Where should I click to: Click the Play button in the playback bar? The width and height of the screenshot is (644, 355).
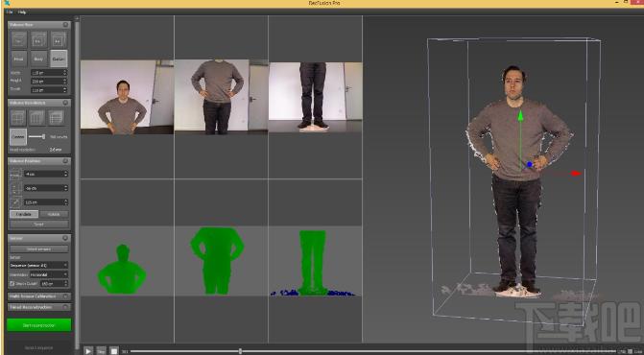88,351
